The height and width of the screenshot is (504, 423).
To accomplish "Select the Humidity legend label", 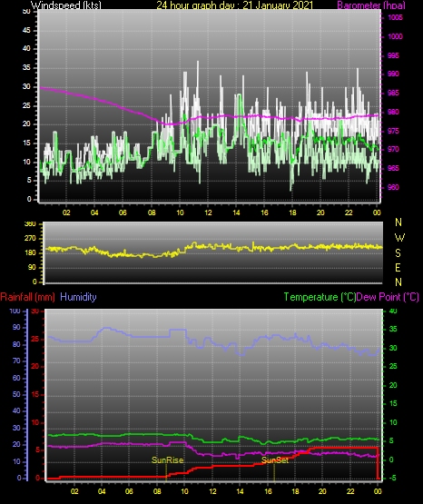I will click(x=78, y=297).
